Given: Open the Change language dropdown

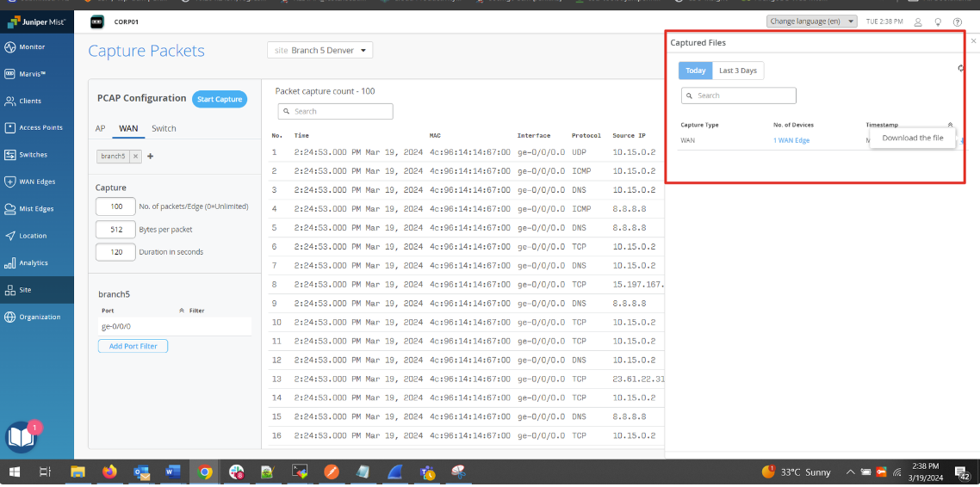Looking at the screenshot, I should (x=812, y=22).
